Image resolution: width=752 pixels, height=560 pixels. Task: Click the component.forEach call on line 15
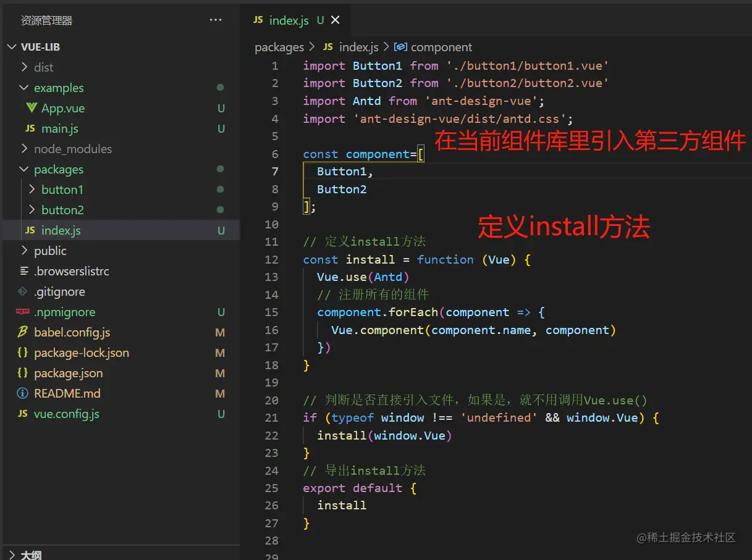click(431, 312)
